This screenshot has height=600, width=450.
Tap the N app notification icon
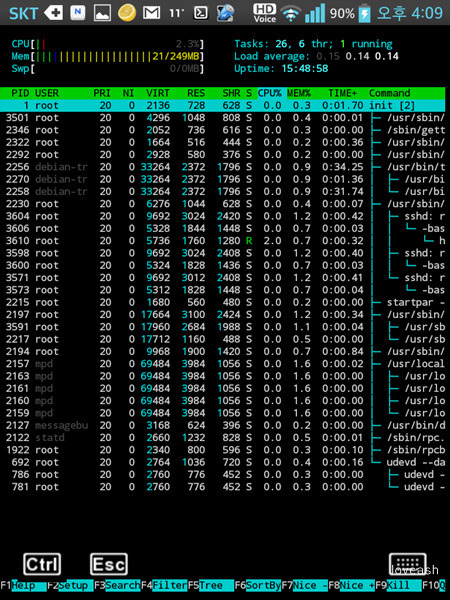(x=78, y=13)
